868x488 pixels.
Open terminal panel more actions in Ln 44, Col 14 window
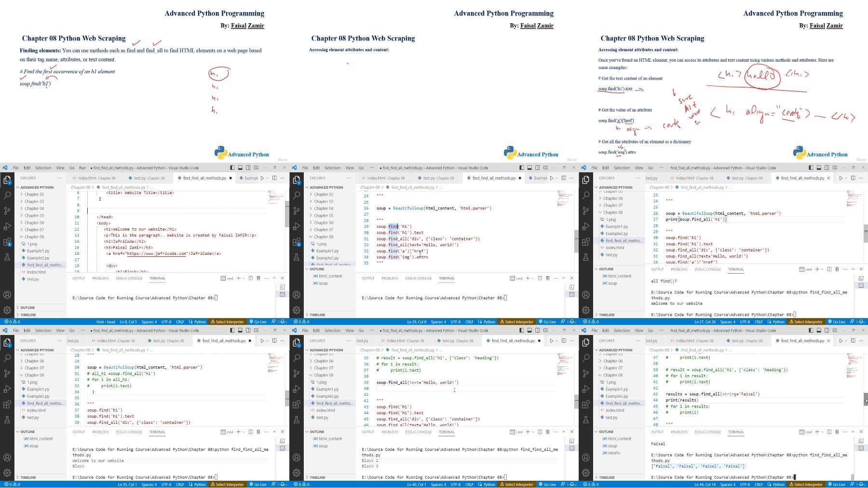(845, 432)
